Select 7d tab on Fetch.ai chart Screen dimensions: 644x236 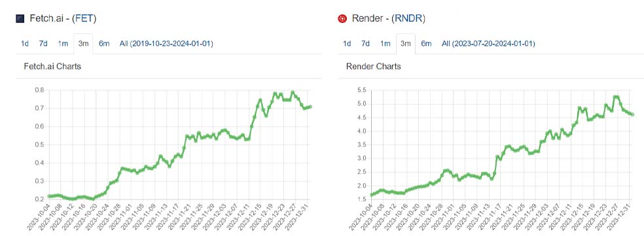tap(43, 44)
